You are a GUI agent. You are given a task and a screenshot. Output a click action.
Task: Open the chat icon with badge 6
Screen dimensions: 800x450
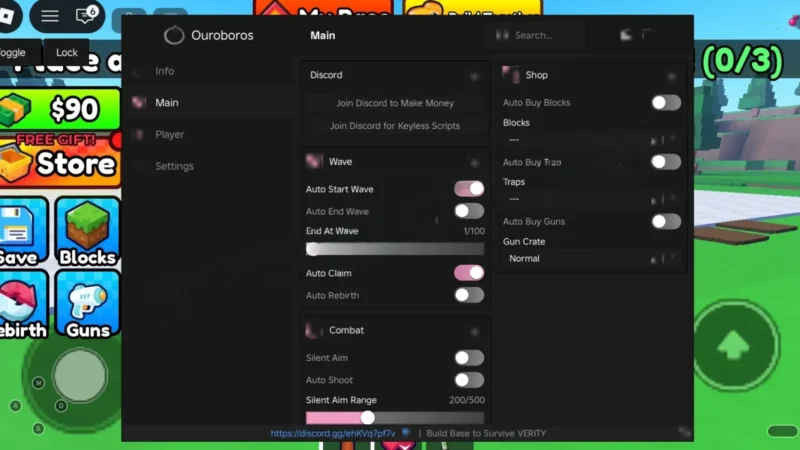(x=86, y=15)
